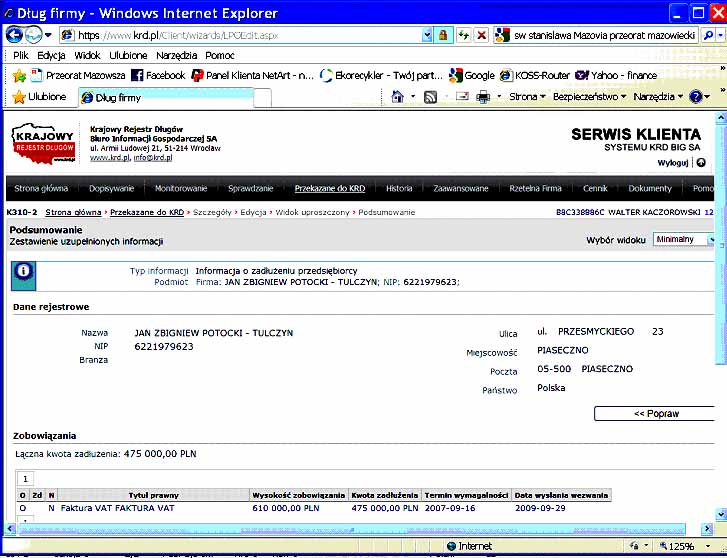
Task: Open the Wybór widoku Minimalny dropdown
Action: (684, 239)
